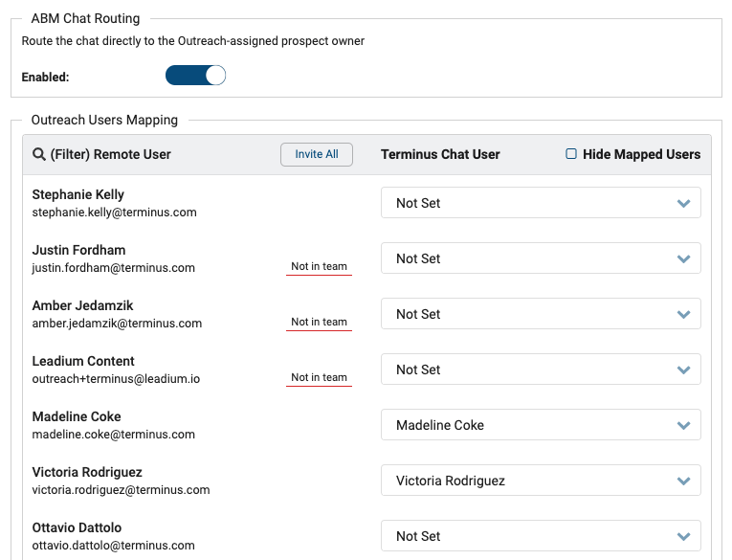Image resolution: width=732 pixels, height=560 pixels.
Task: Click the routing description about prospect owner
Action: (192, 41)
